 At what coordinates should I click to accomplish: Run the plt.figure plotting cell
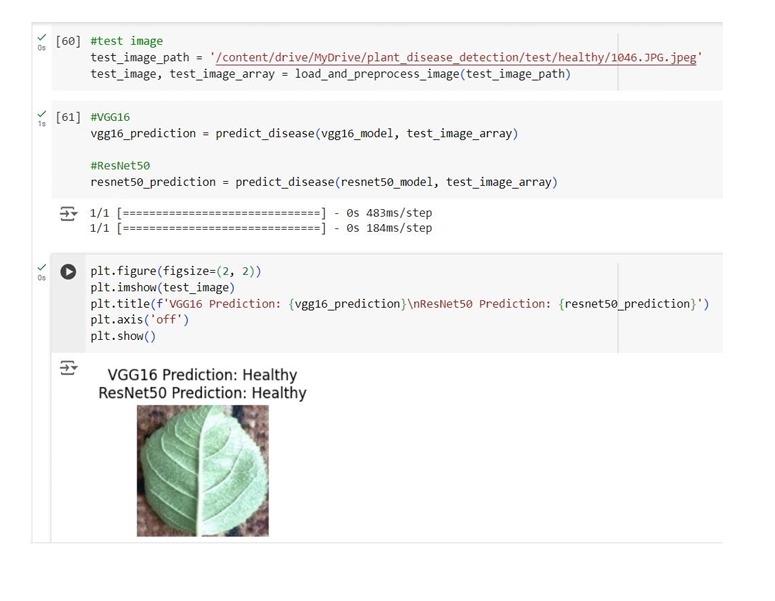68,271
